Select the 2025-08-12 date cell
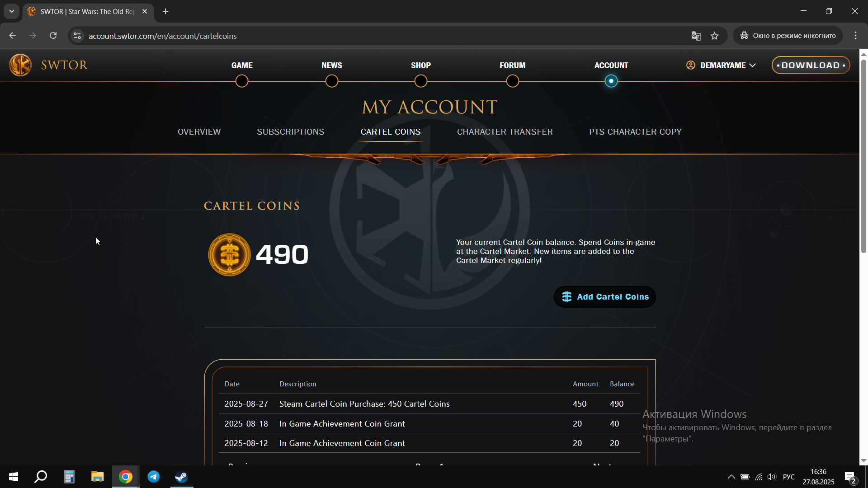The width and height of the screenshot is (868, 488). [246, 443]
